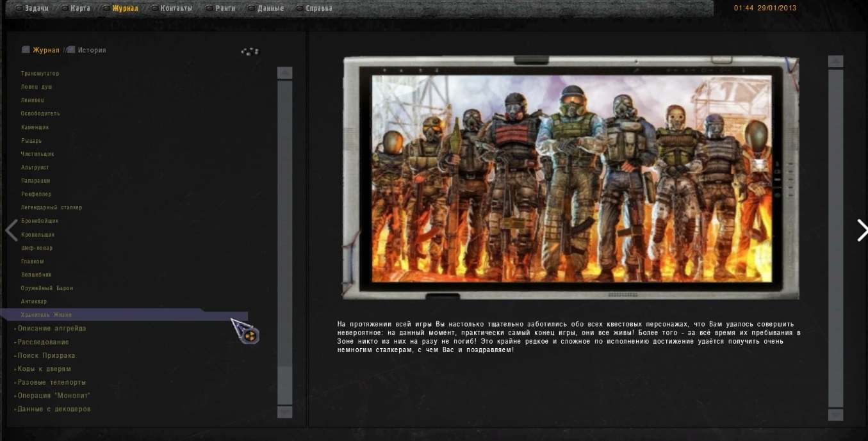Click the article list scrollbar track

click(284, 224)
